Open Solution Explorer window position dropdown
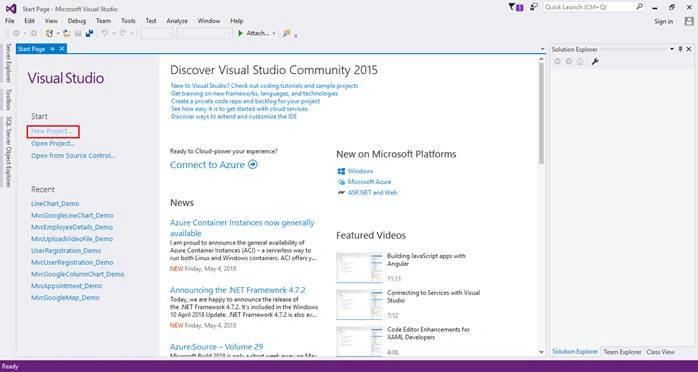The image size is (698, 372). (x=671, y=49)
